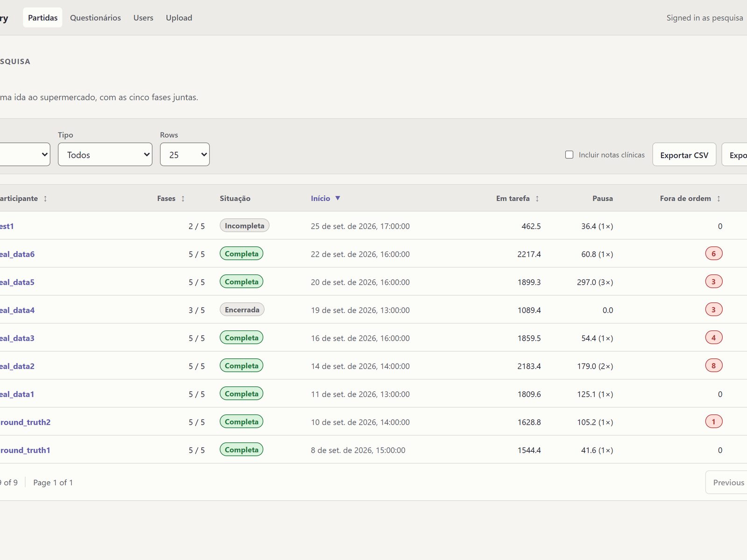Click the Page 1 of 1 indicator
Screen dimensions: 747x560
point(53,483)
